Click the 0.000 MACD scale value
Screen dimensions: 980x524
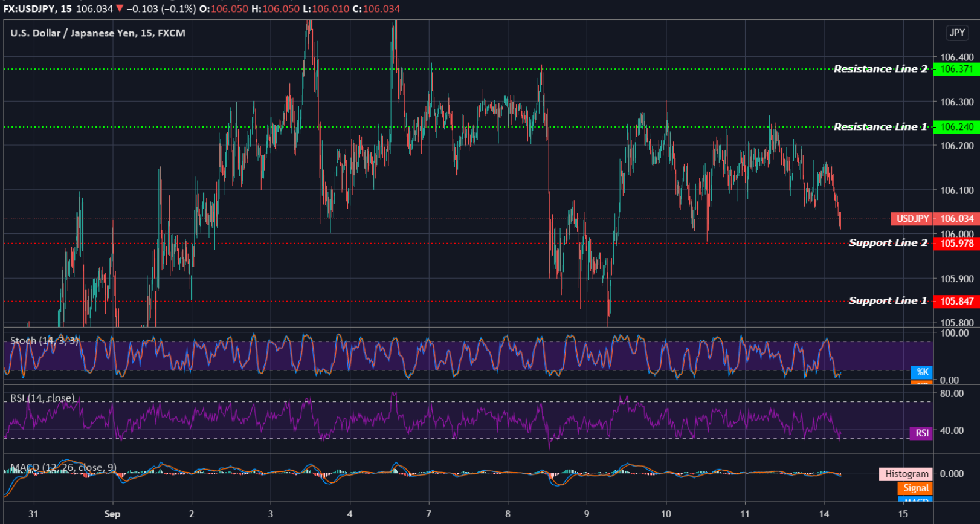tap(952, 474)
